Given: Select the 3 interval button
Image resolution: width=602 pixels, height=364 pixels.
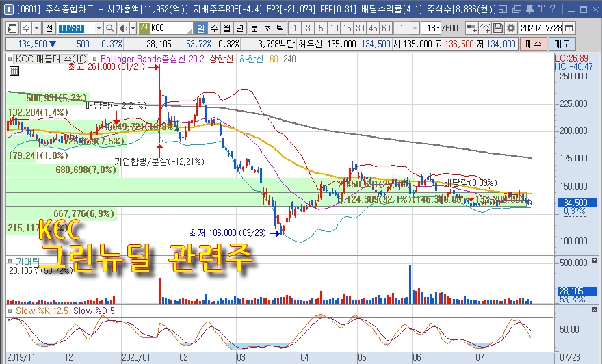Looking at the screenshot, I should point(308,28).
